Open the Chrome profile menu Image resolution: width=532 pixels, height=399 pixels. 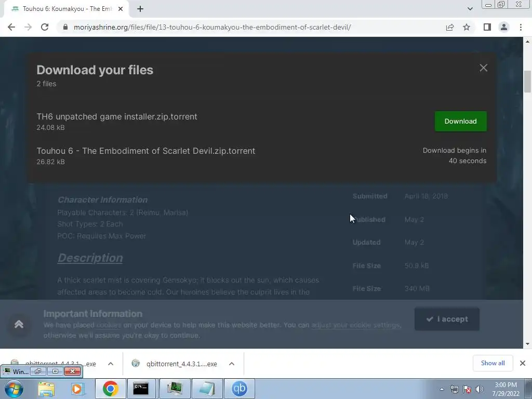pos(504,27)
